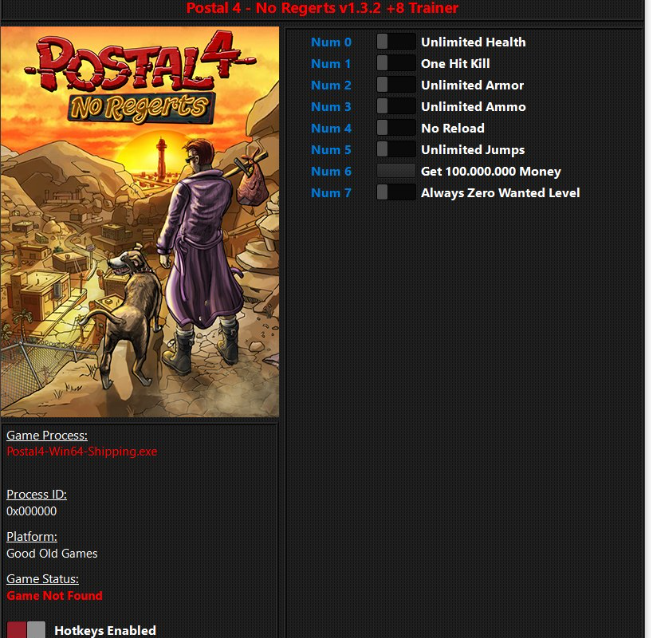Click the Postal 4 cover art thumbnail
The width and height of the screenshot is (651, 638).
click(x=140, y=222)
